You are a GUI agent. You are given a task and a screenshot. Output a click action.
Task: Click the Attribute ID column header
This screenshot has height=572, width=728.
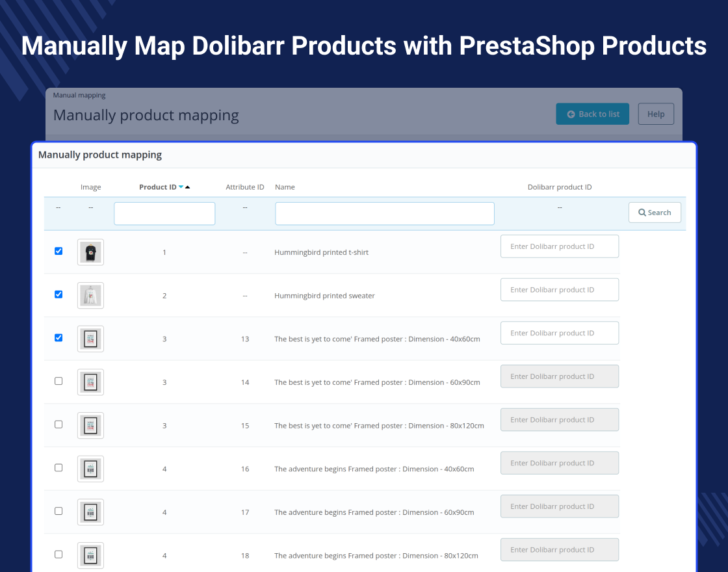(244, 187)
